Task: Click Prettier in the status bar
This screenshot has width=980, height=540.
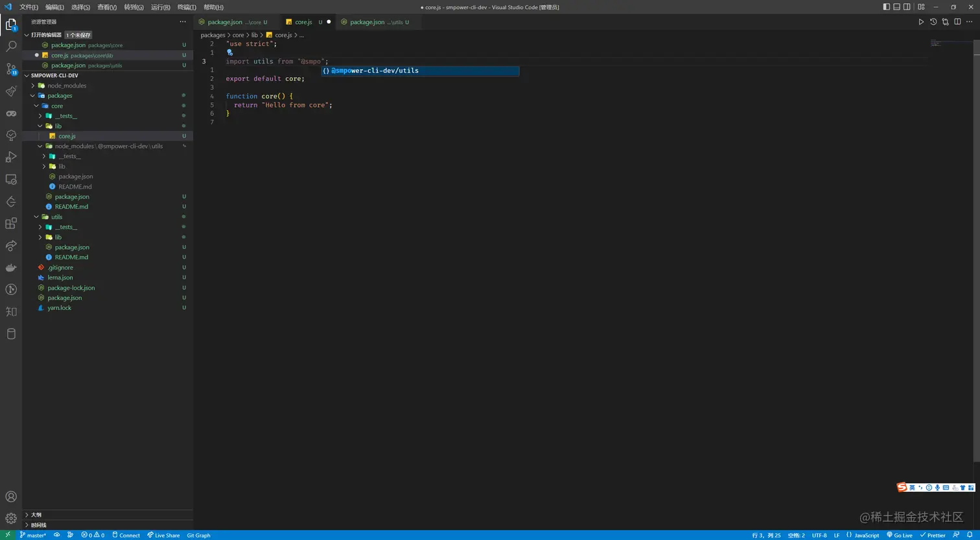Action: (x=934, y=535)
